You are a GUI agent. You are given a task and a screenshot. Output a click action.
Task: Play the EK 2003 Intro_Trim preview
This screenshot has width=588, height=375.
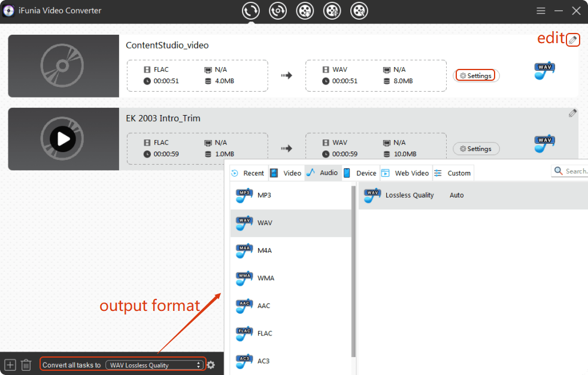point(62,139)
